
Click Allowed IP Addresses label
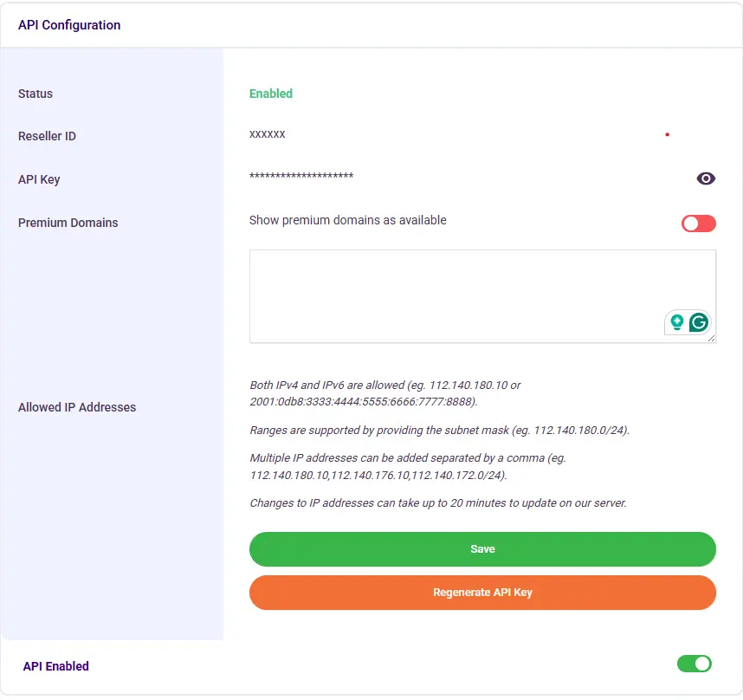76,407
